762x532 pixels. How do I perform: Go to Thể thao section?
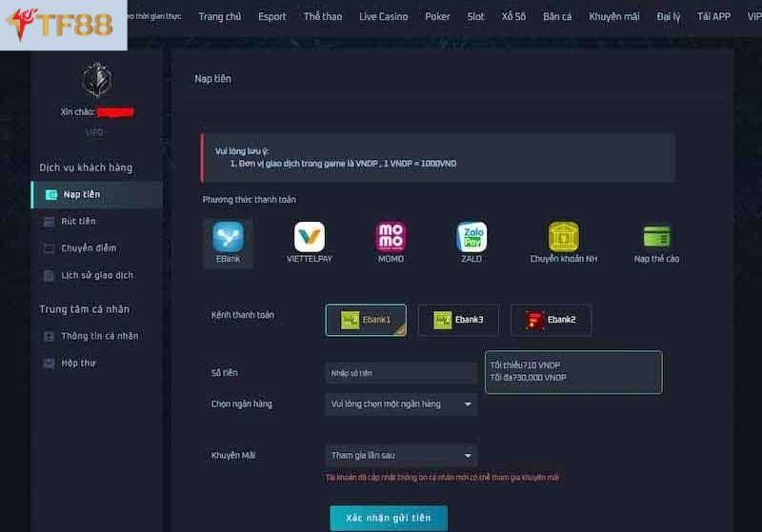[323, 16]
